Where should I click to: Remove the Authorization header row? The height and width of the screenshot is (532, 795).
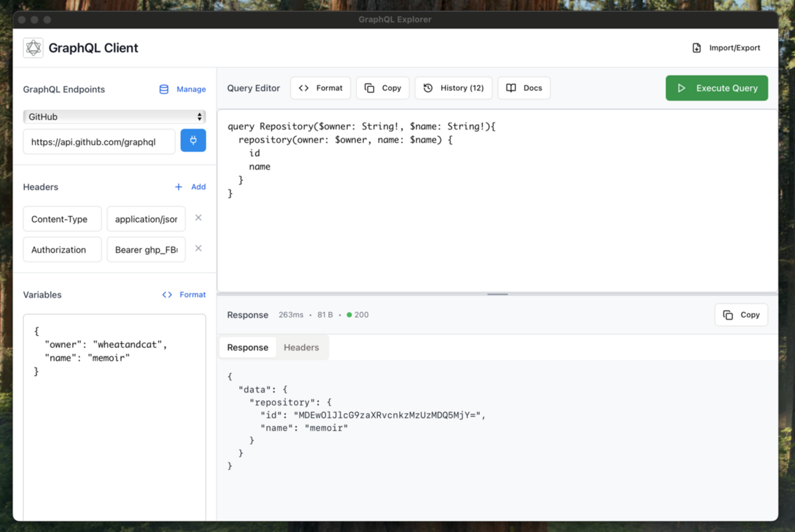point(198,248)
